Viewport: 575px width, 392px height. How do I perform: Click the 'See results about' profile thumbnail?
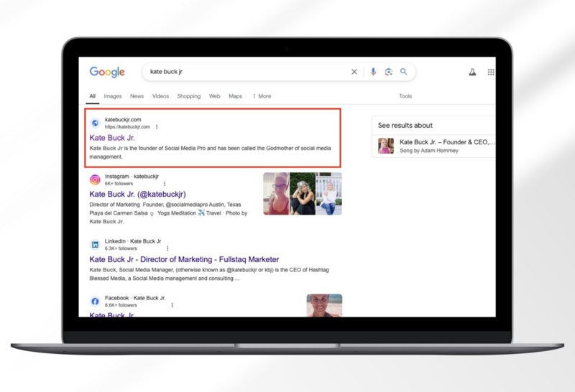coord(386,146)
